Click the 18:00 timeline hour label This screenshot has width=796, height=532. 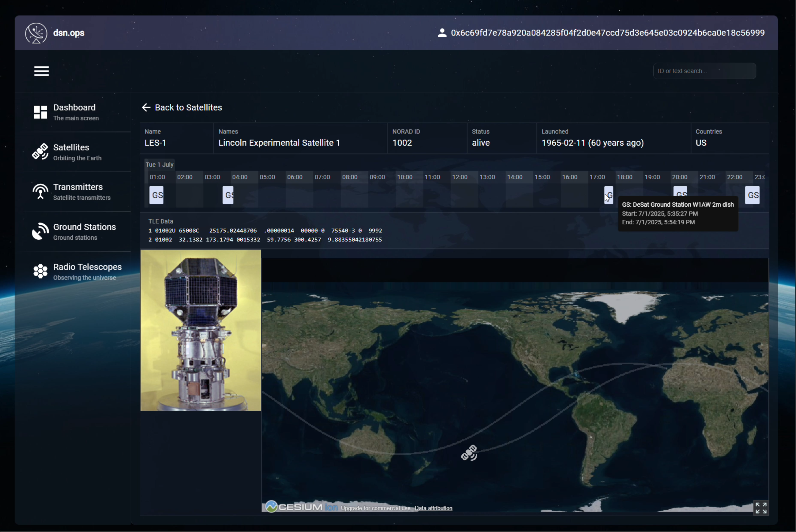(625, 177)
